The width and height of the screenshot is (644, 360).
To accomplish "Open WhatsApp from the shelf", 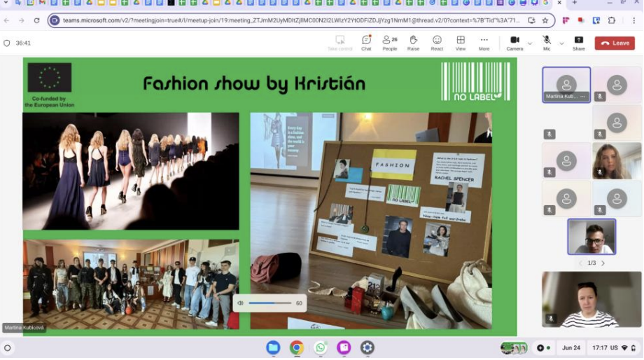I will pos(321,347).
